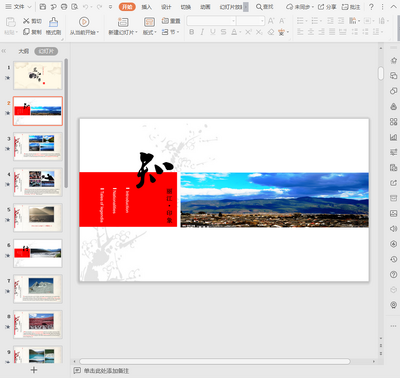The height and width of the screenshot is (378, 400).
Task: Click the home/pin icon atop right sidebar
Action: [393, 60]
